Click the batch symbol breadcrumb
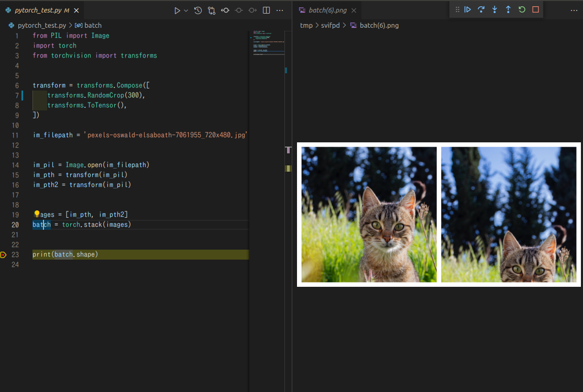Image resolution: width=583 pixels, height=392 pixels. point(89,25)
